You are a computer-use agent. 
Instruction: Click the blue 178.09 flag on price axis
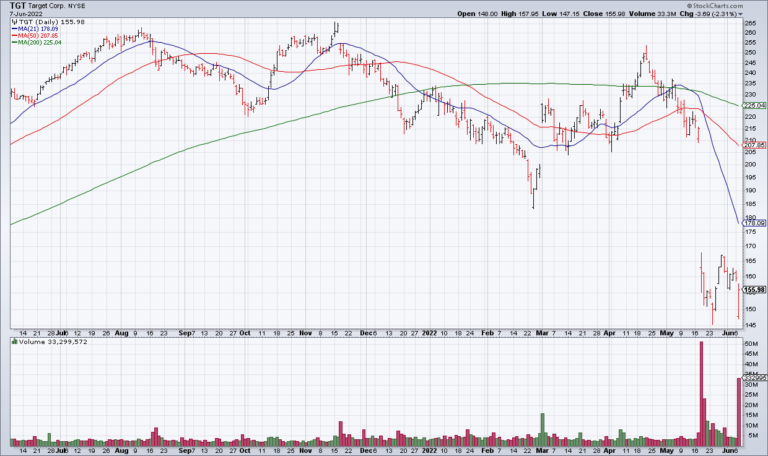pyautogui.click(x=755, y=223)
